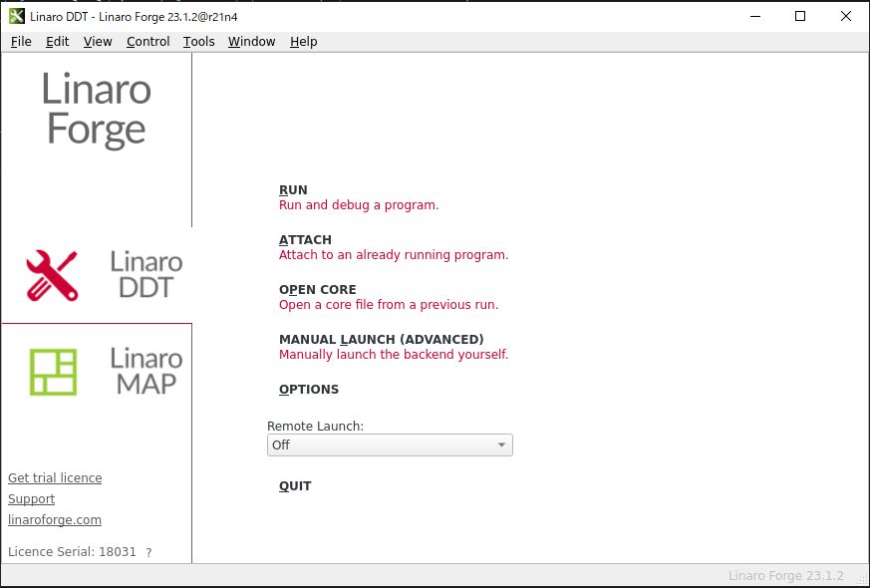Select the Linaro MAP grid icon

tap(53, 372)
